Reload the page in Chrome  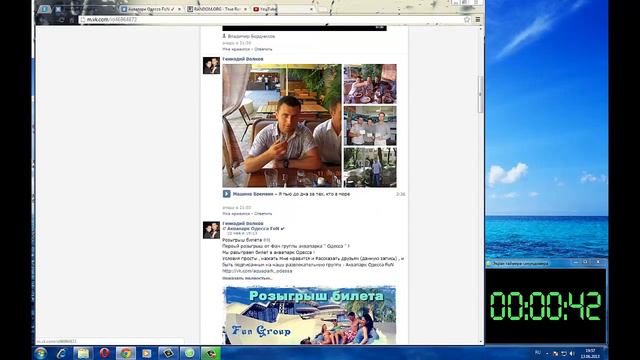(61, 20)
